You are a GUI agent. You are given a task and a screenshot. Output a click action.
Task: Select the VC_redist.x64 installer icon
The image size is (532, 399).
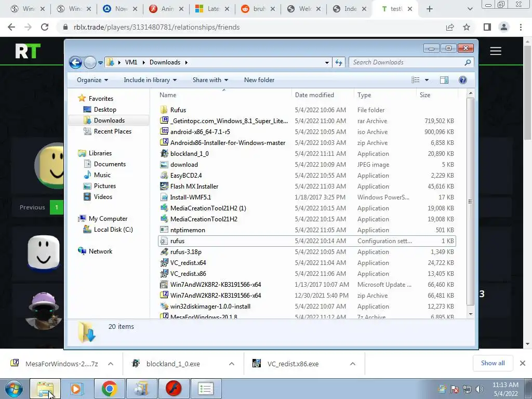(x=164, y=262)
